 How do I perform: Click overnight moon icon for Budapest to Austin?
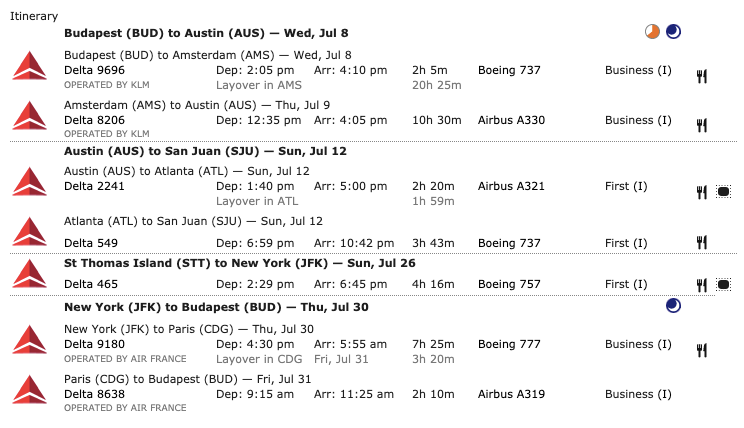point(673,32)
